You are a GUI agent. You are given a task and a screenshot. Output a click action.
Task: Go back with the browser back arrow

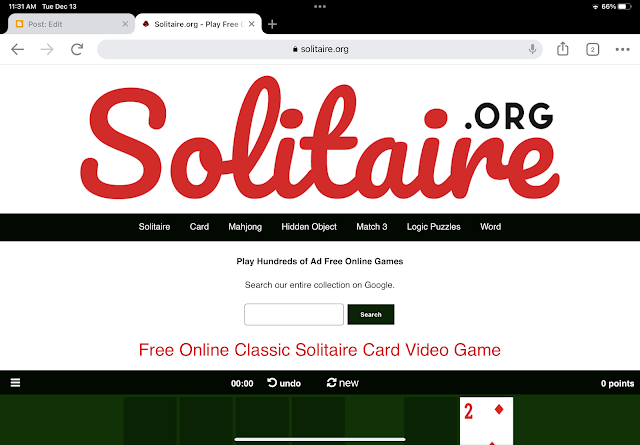[18, 49]
